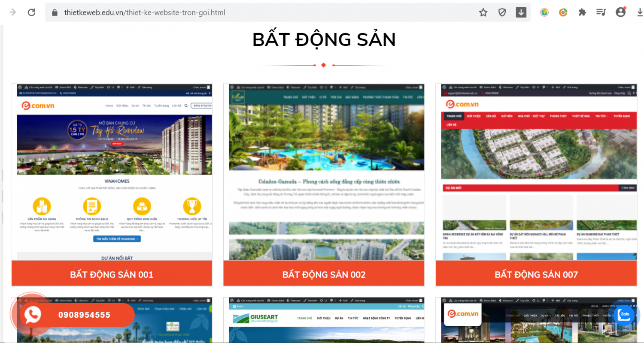Click the Tây Hồ Riverview banner in first template

(x=115, y=144)
